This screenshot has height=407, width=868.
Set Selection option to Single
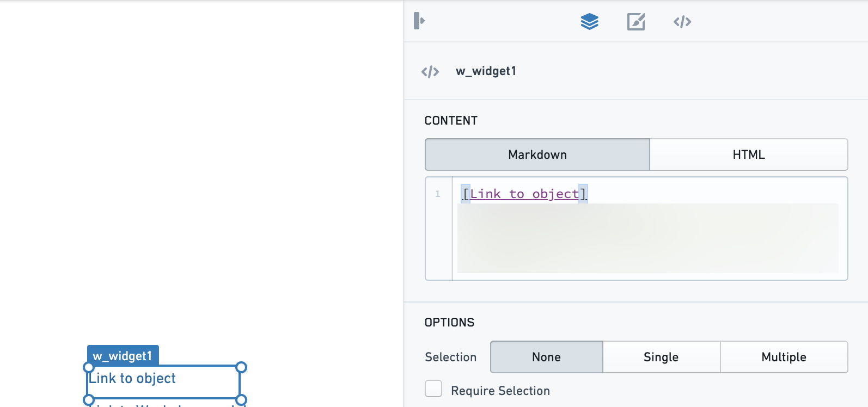(x=661, y=357)
